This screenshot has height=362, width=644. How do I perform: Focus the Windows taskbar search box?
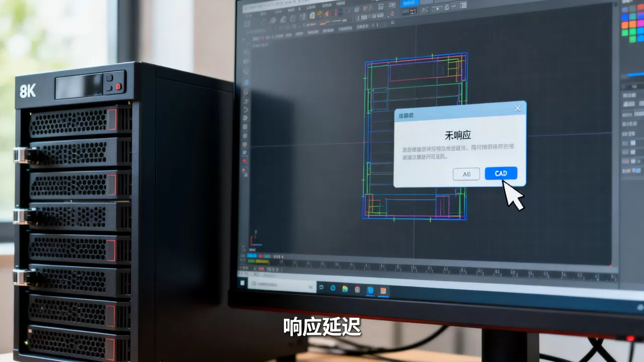click(283, 286)
